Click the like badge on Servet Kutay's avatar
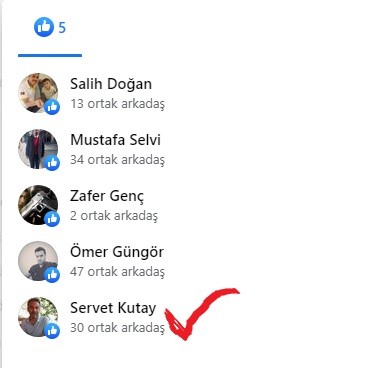This screenshot has width=384, height=368. (52, 331)
